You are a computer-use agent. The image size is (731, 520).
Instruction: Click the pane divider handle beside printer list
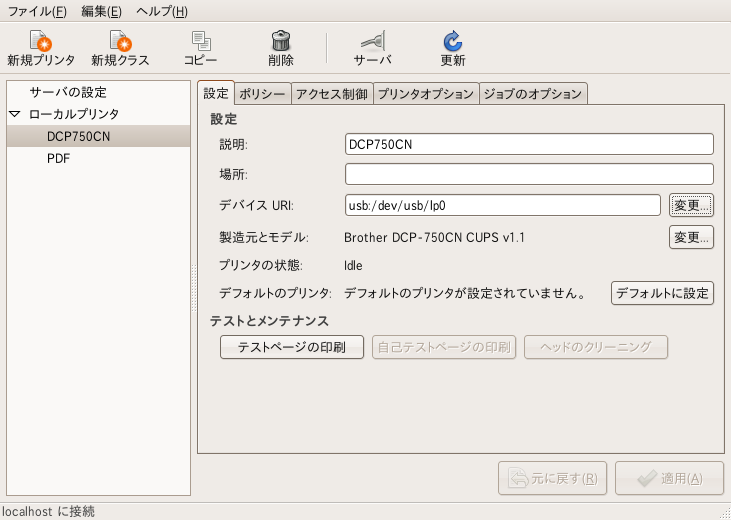(x=194, y=288)
